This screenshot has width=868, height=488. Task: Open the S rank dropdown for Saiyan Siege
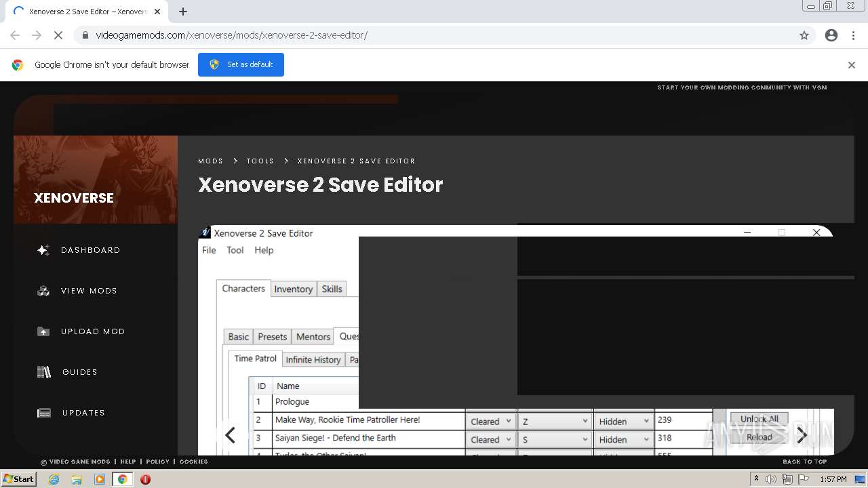pyautogui.click(x=555, y=439)
